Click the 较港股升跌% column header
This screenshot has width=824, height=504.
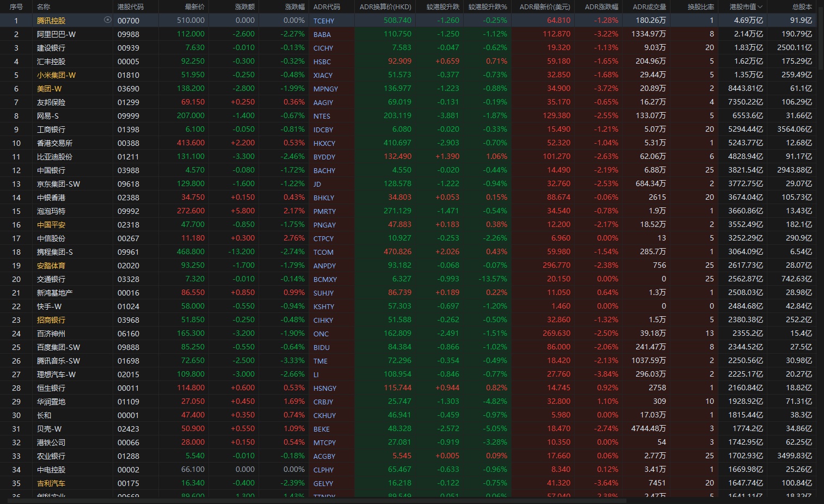[x=487, y=7]
